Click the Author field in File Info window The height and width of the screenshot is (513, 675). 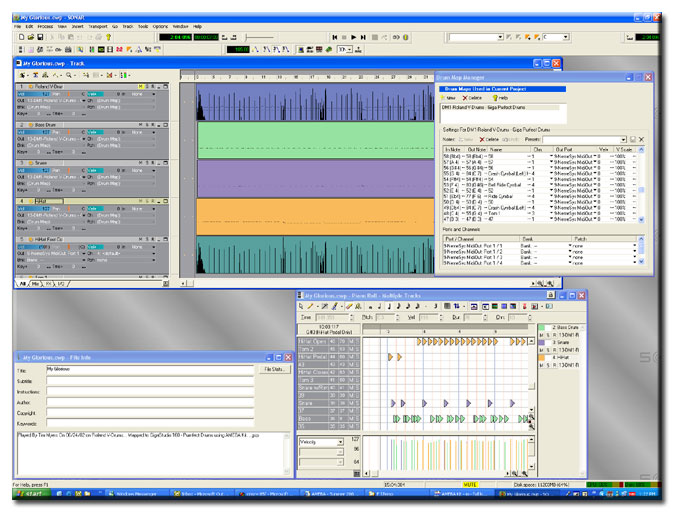tap(150, 402)
